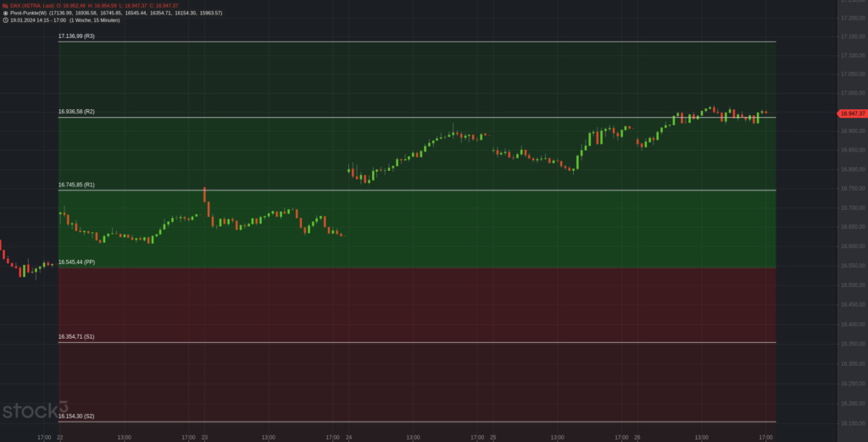This screenshot has height=442, width=868.
Task: Select the 17.136,99 (R3) resistance label
Action: pyautogui.click(x=76, y=37)
